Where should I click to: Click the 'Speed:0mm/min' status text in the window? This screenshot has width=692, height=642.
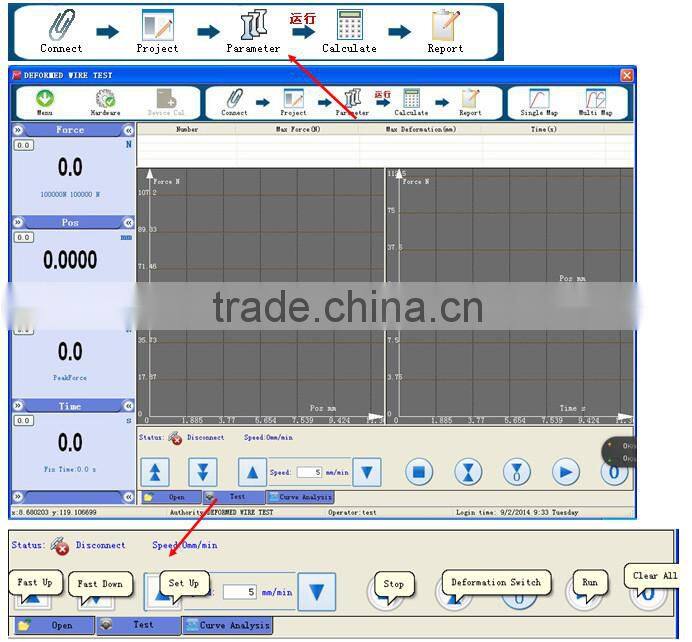click(x=268, y=438)
